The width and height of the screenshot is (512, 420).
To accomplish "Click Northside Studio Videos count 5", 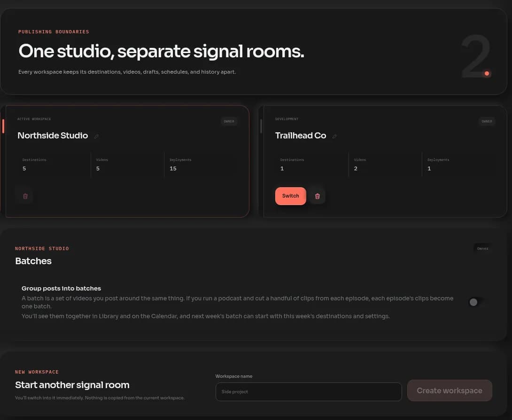I will 98,168.
